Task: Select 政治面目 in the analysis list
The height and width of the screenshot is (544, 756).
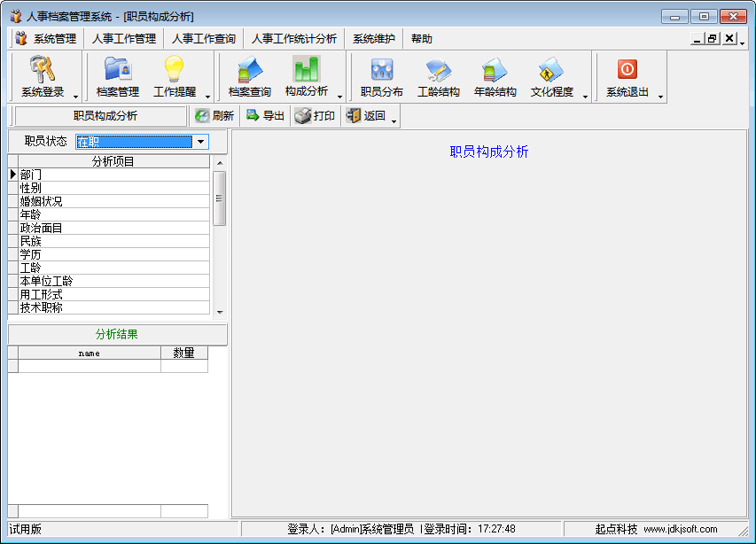Action: tap(42, 228)
